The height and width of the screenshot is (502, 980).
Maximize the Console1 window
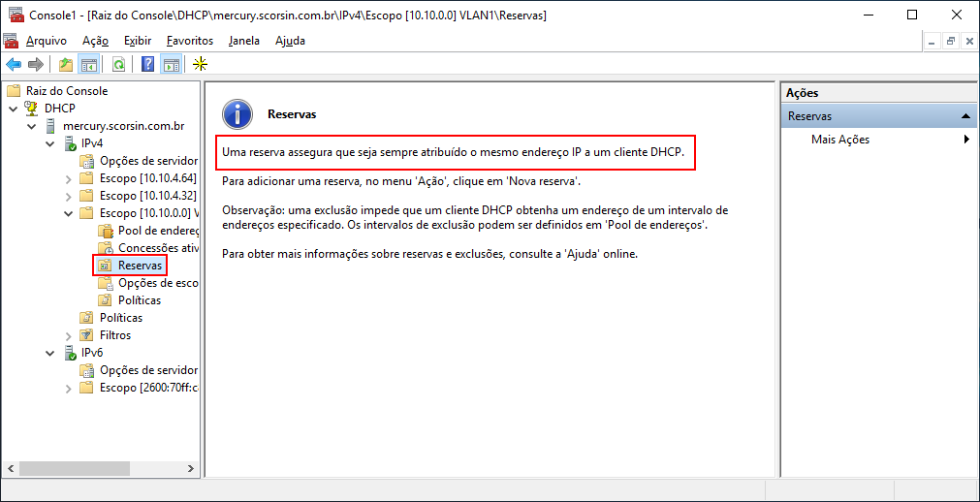[x=912, y=15]
